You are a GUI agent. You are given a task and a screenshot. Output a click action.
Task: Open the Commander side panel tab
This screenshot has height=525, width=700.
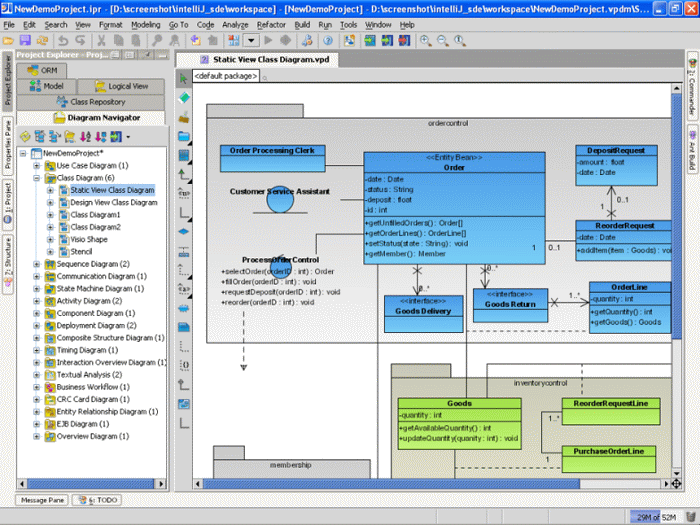pos(692,86)
